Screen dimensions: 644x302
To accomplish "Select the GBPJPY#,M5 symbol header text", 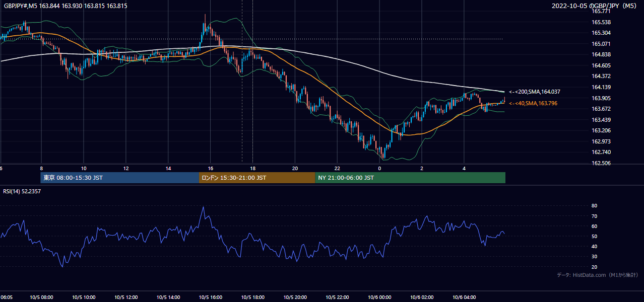I will tap(66, 6).
